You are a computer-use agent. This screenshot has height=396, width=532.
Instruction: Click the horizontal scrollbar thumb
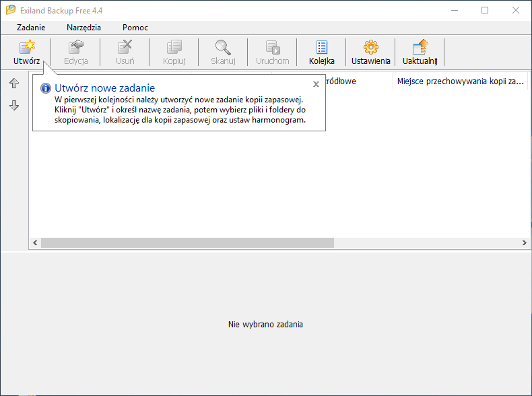click(187, 242)
